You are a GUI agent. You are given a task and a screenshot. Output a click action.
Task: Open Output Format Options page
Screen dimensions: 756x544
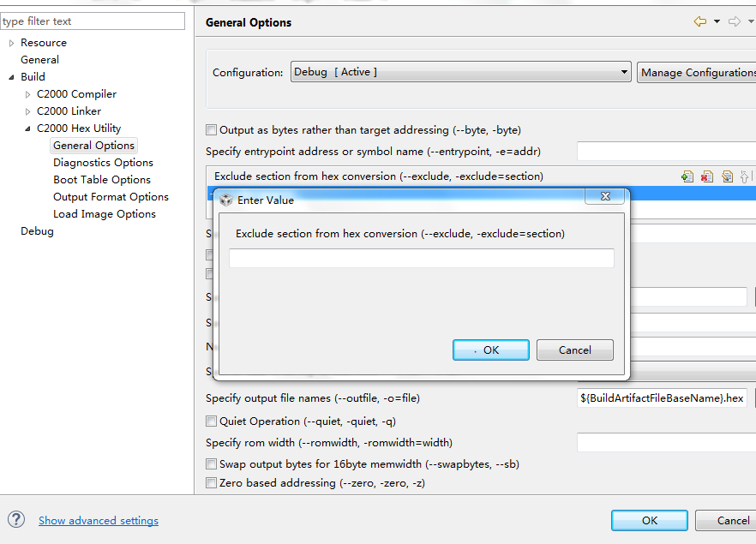tap(111, 197)
